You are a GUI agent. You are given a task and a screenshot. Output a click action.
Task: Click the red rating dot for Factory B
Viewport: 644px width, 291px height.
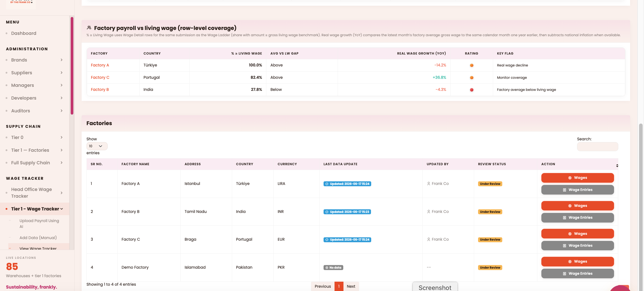pos(472,90)
